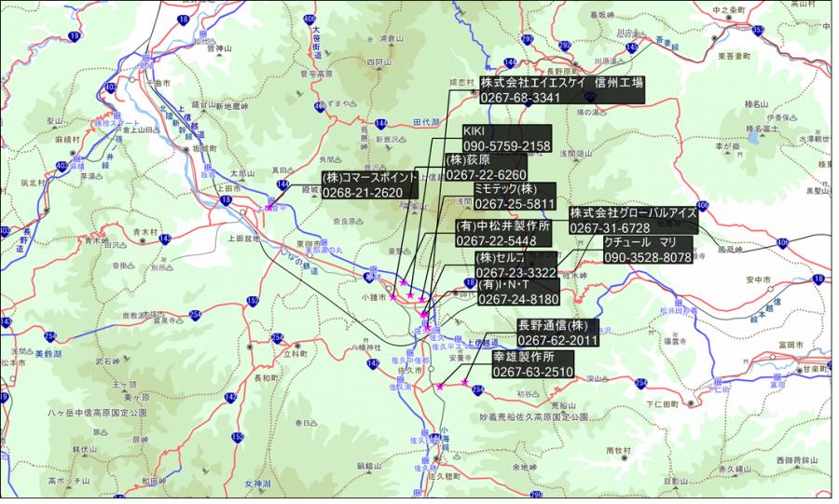839x504 pixels.
Task: Click Route 19 shield northwest of 千曲市
Action: 74,37
